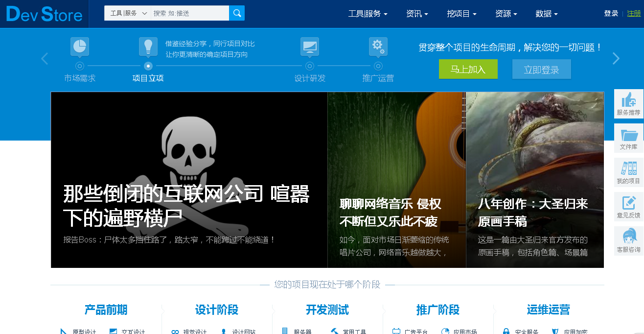Focus the 搜索 search input field
The image size is (644, 334).
pyautogui.click(x=190, y=13)
